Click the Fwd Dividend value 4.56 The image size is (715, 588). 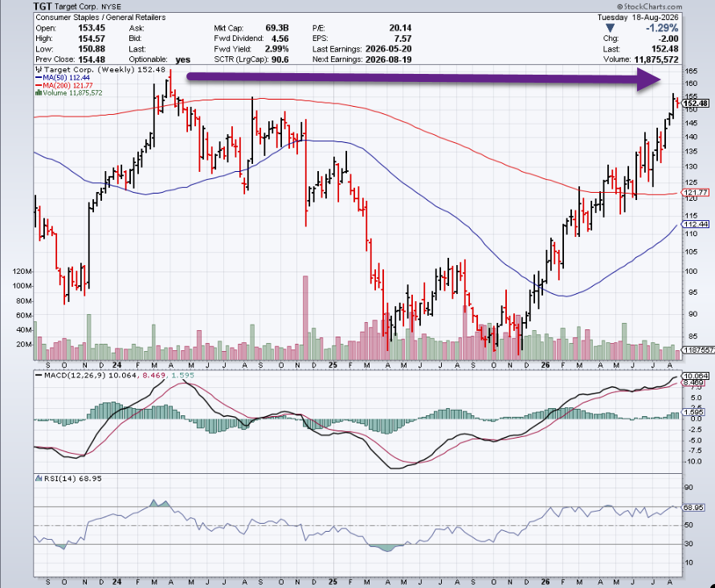tap(280, 39)
